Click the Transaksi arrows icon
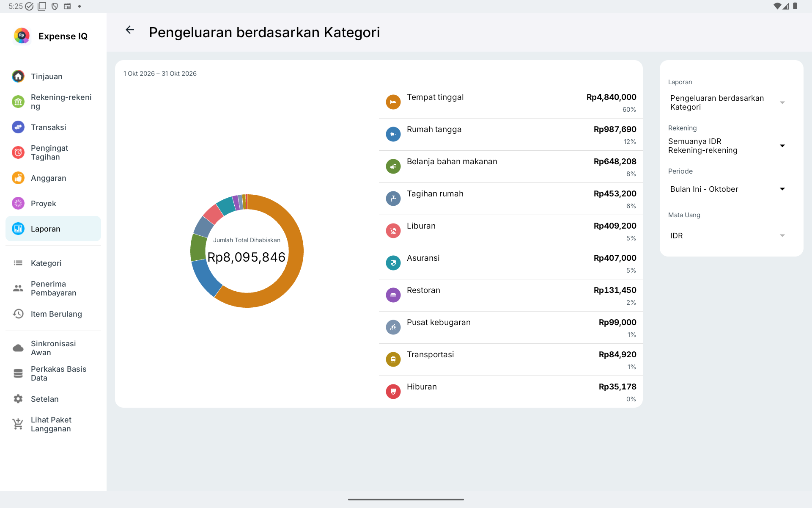Image resolution: width=812 pixels, height=508 pixels. click(x=18, y=127)
